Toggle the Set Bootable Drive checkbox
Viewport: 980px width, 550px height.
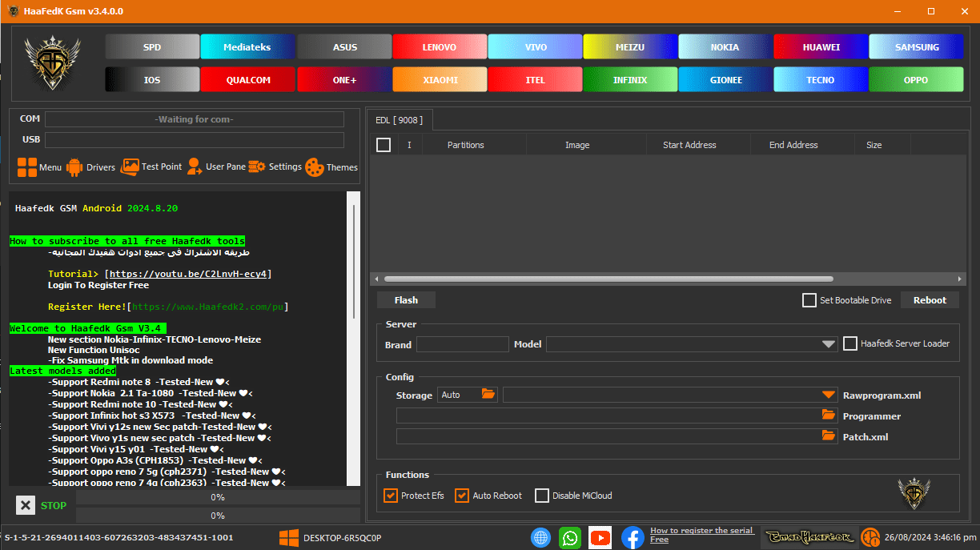[x=809, y=299]
